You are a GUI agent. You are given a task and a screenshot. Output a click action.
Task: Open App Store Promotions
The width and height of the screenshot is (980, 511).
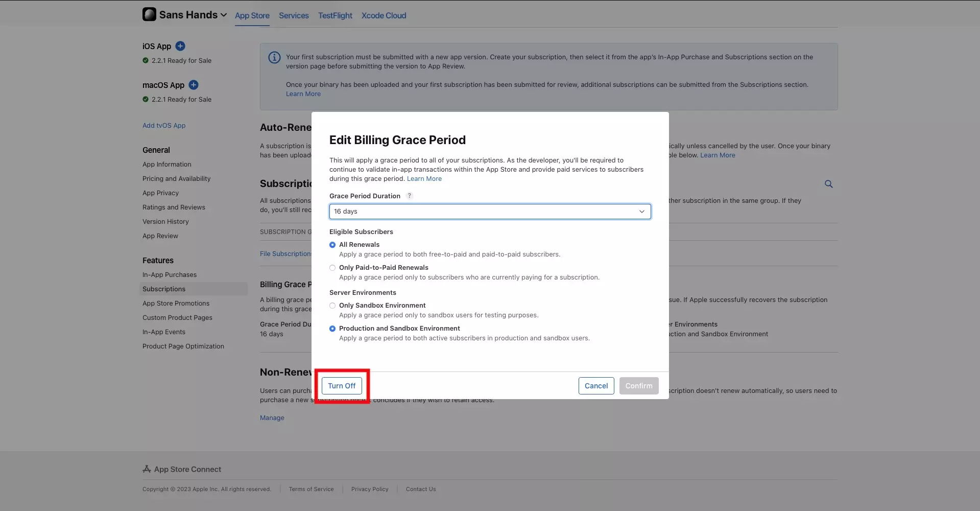(176, 304)
